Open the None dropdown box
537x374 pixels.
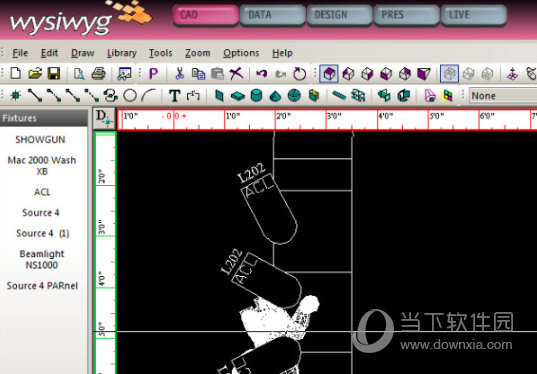(503, 96)
